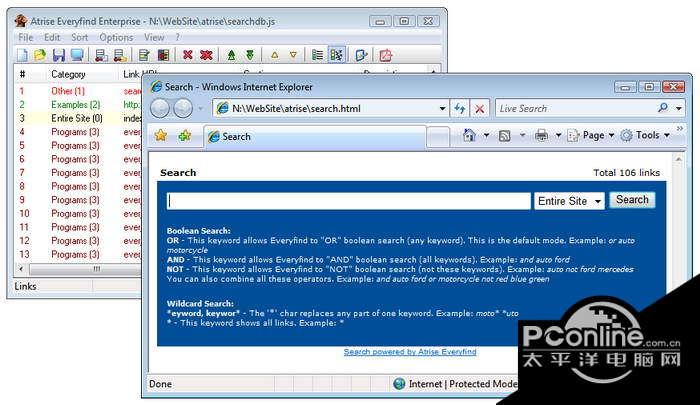
Task: Click the Home icon in IE command bar
Action: click(469, 135)
